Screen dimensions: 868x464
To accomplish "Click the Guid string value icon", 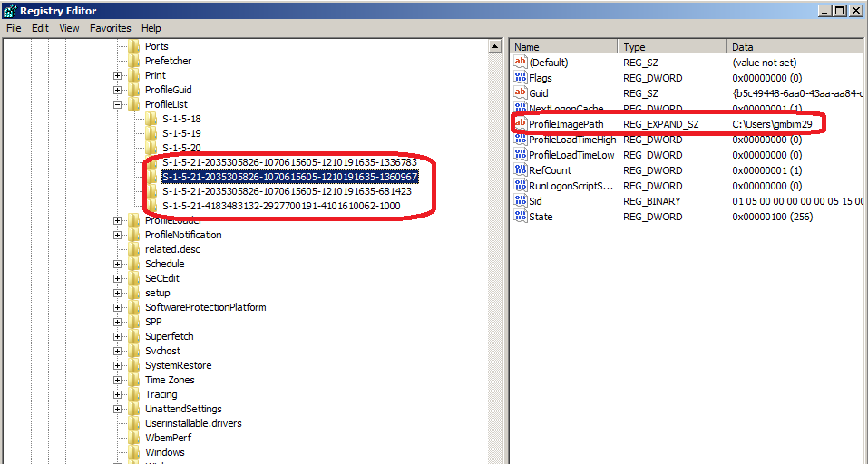I will pos(521,93).
